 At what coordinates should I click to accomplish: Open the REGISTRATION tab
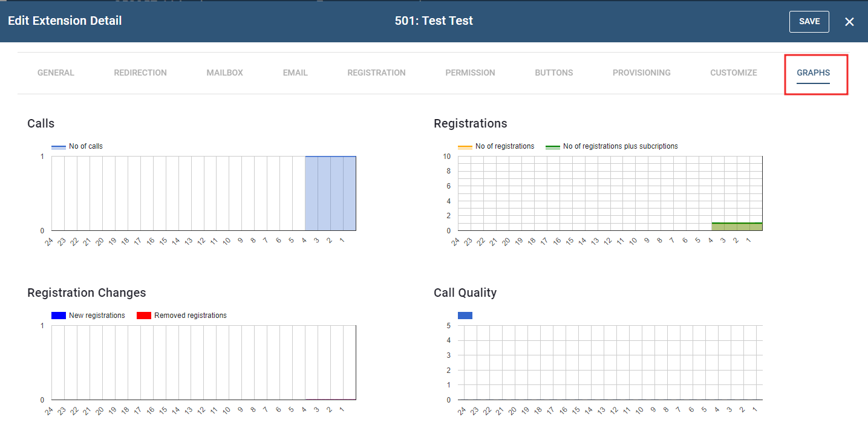coord(376,73)
